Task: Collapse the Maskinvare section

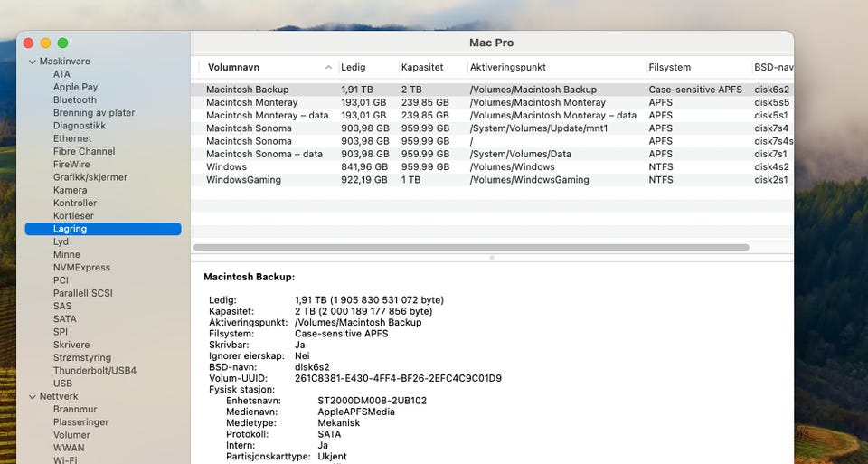Action: tap(33, 62)
